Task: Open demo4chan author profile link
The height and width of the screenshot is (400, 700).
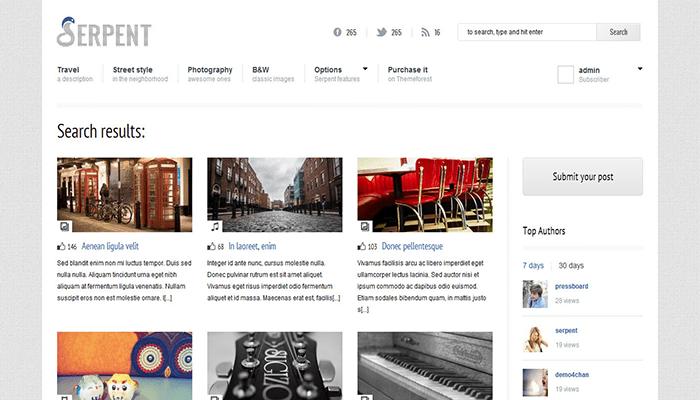Action: (x=572, y=375)
